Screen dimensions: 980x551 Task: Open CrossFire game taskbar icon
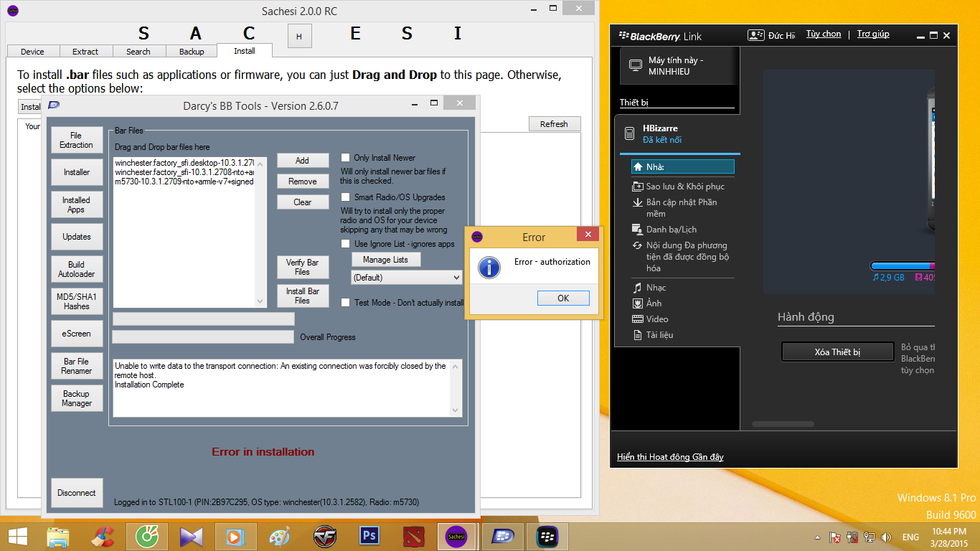[325, 536]
